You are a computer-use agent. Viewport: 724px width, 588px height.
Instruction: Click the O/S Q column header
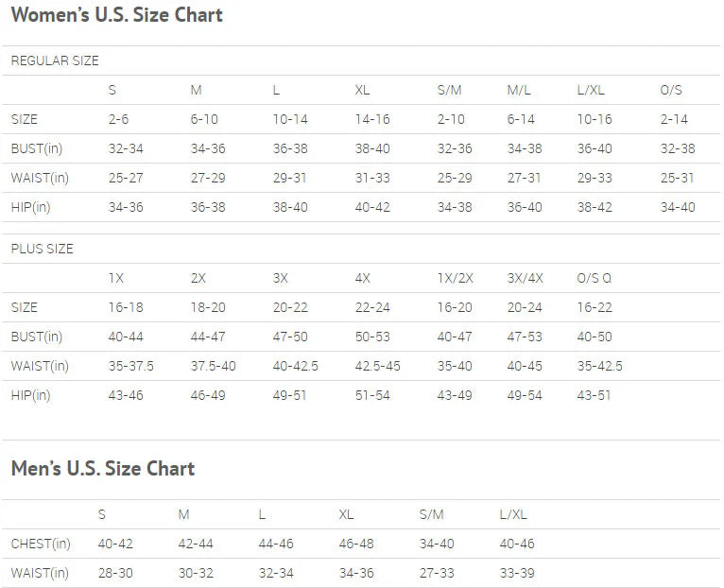click(594, 278)
